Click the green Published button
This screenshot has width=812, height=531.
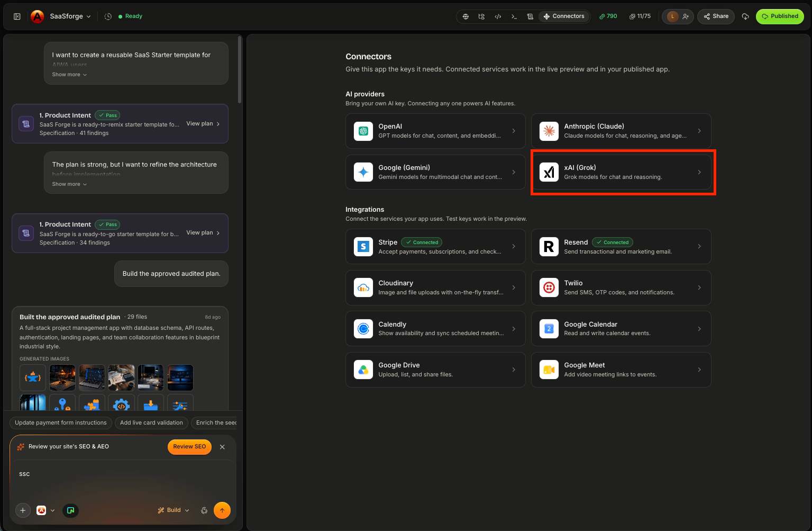pyautogui.click(x=780, y=16)
